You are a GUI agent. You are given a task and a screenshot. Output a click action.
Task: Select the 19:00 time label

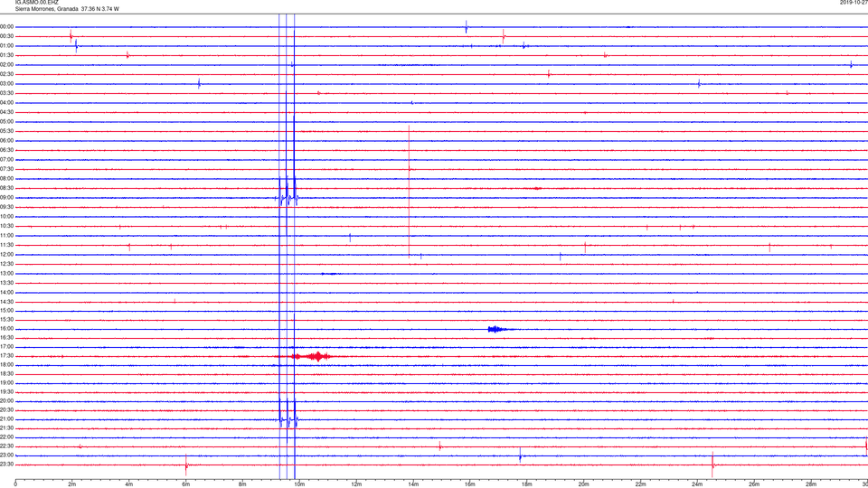6,383
